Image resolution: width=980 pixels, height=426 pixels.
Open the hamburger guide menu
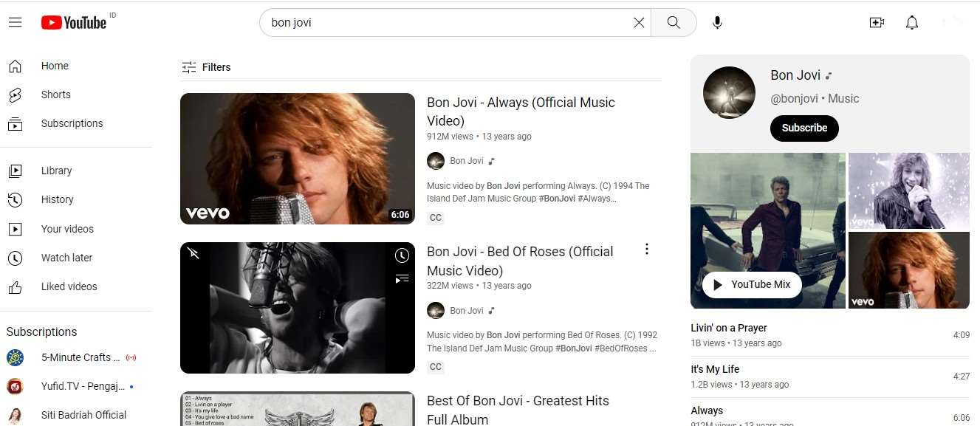pyautogui.click(x=15, y=22)
